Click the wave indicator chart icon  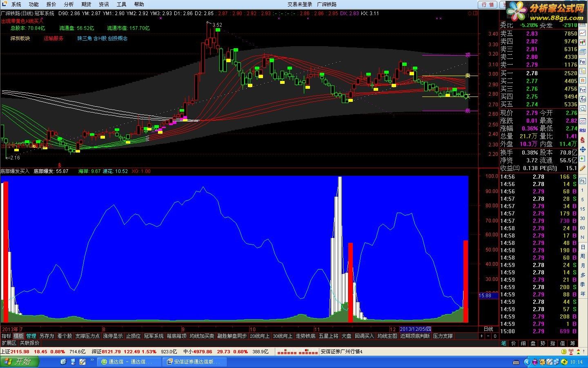pos(583,121)
